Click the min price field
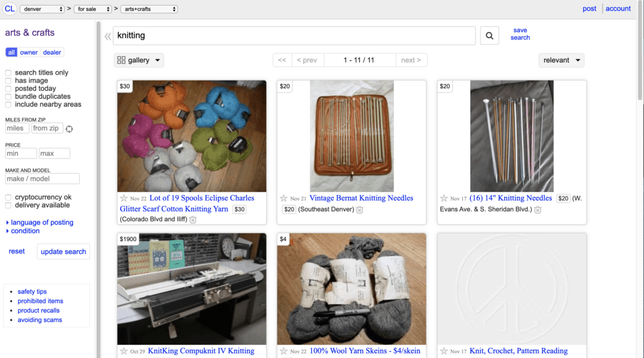Screen dimensions: 644x358 point(21,154)
